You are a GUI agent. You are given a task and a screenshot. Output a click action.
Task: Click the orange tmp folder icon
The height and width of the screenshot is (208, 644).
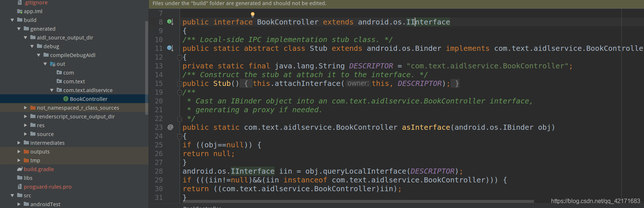tap(26, 160)
